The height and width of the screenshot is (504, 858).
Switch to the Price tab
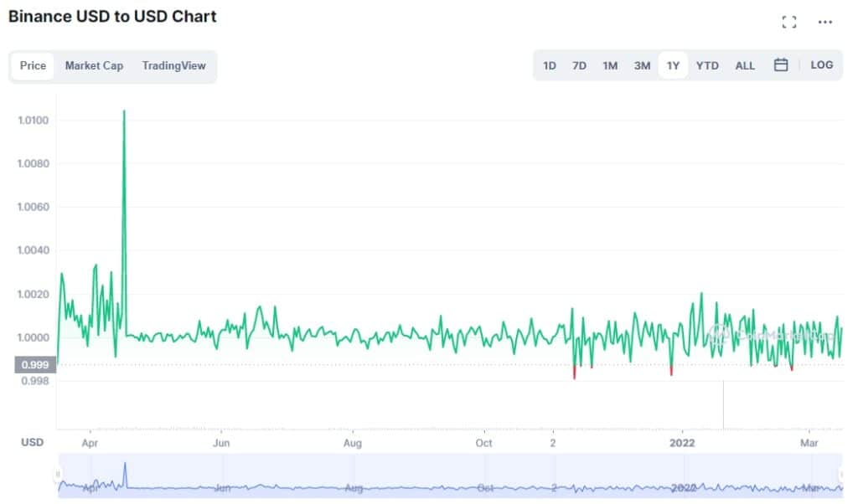(33, 65)
